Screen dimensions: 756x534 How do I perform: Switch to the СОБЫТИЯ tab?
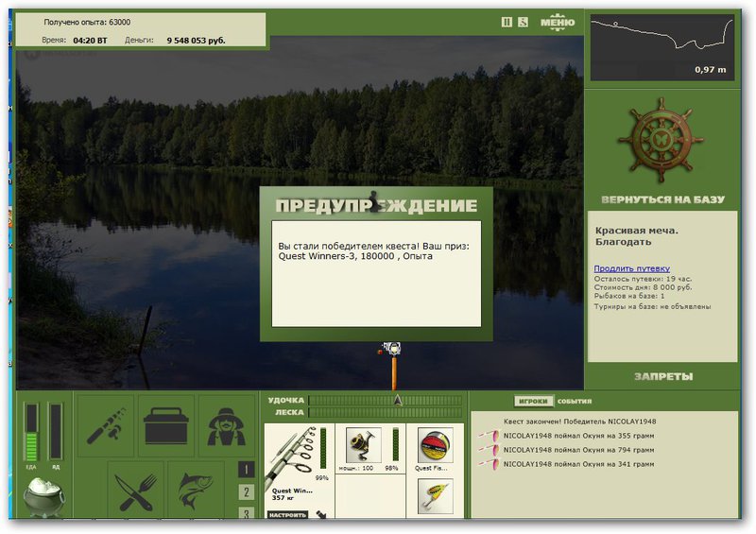(575, 402)
